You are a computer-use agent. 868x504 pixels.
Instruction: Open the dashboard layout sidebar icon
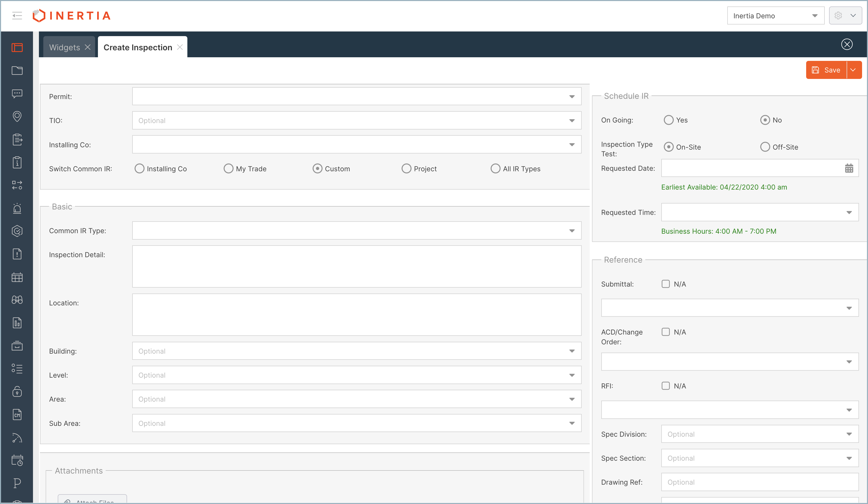coord(17,47)
